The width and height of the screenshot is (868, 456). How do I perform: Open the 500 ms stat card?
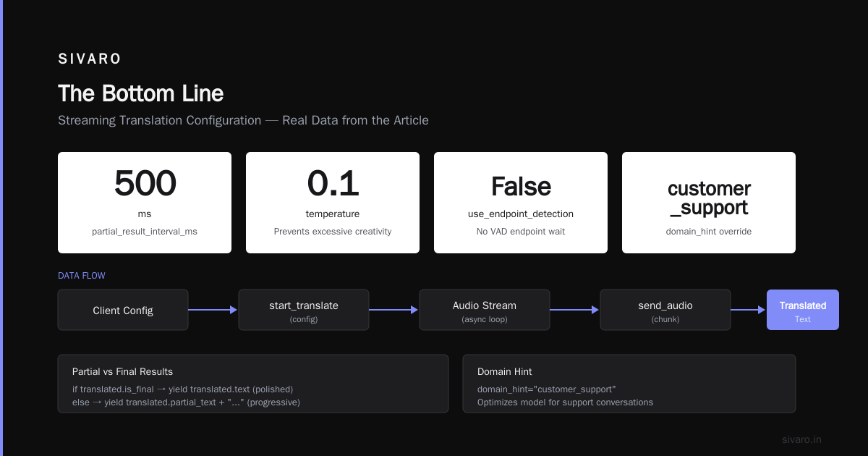tap(145, 203)
